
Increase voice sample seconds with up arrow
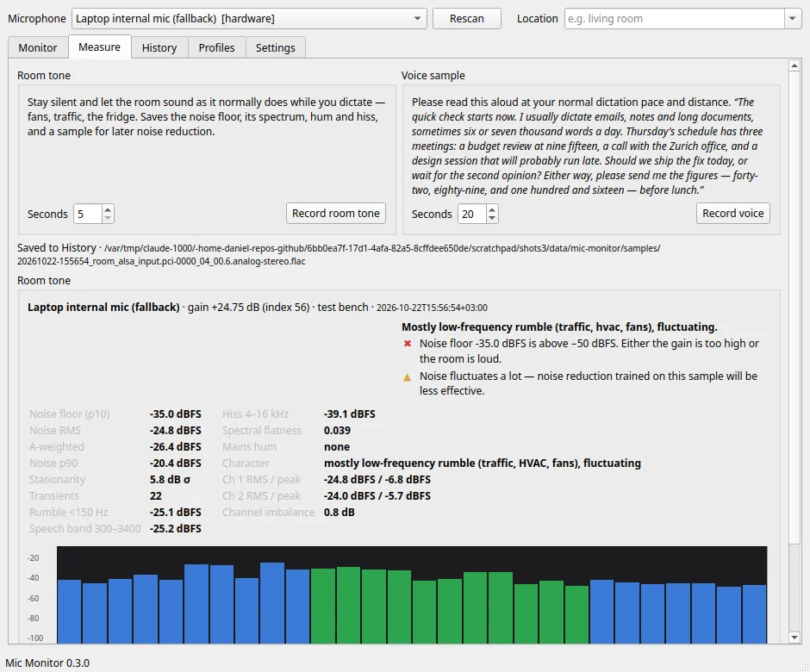pos(492,209)
